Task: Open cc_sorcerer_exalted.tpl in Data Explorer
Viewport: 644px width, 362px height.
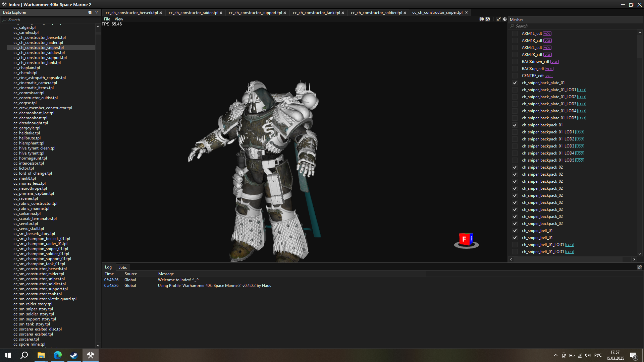Action: pyautogui.click(x=33, y=334)
